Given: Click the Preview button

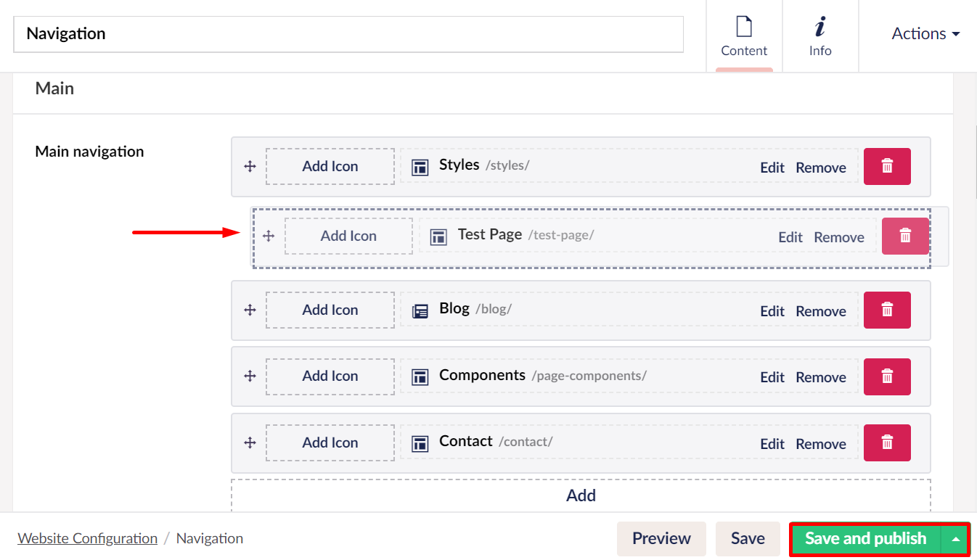Looking at the screenshot, I should point(661,539).
